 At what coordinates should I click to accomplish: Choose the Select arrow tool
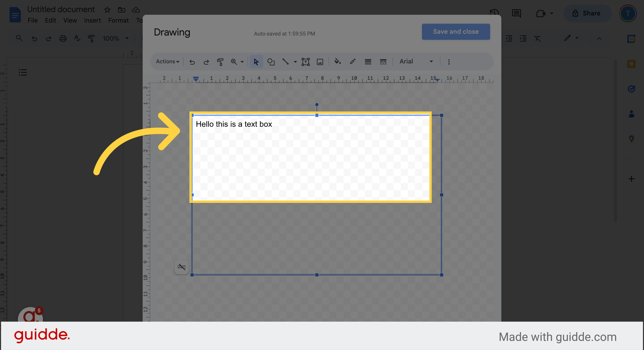pos(256,62)
